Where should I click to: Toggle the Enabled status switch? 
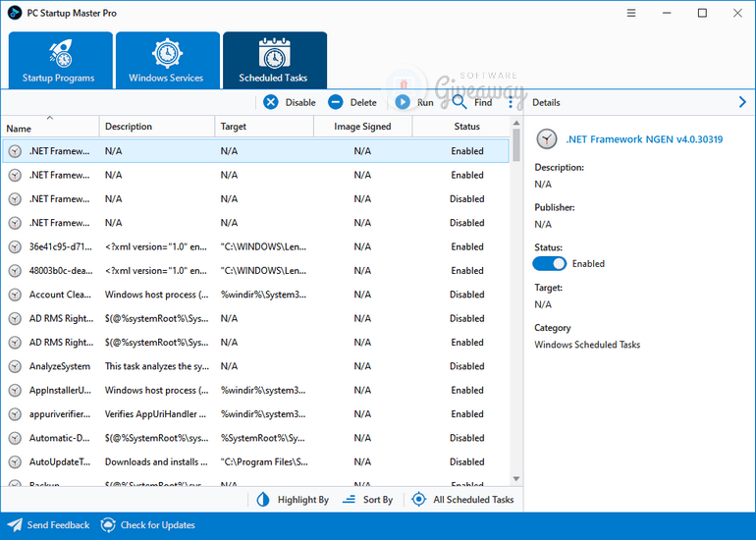point(549,264)
